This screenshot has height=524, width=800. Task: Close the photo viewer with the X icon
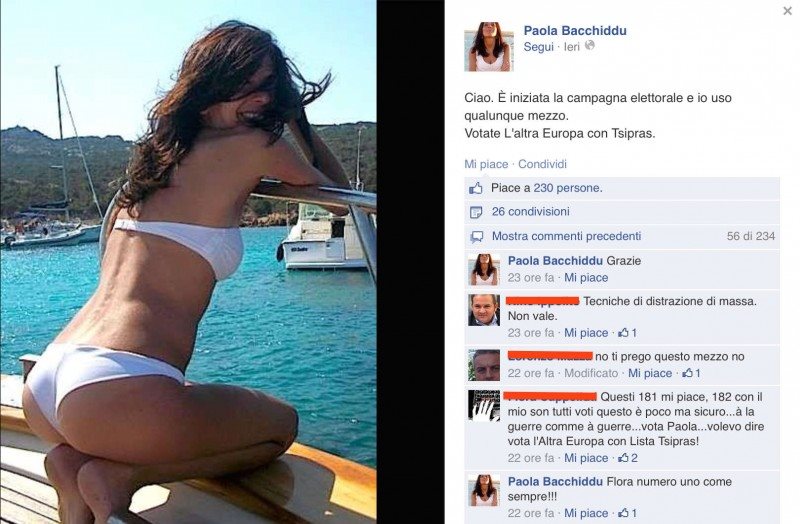pyautogui.click(x=788, y=11)
